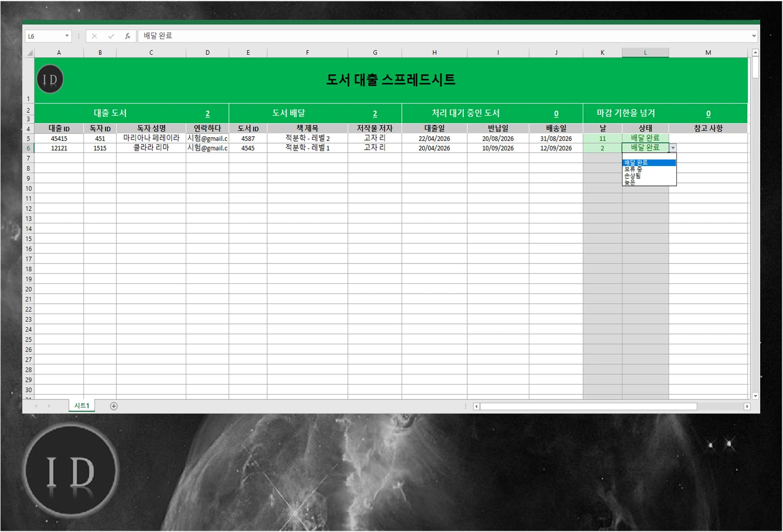Click the '배달 완료' status cell in row 5
This screenshot has width=783, height=532.
pyautogui.click(x=645, y=138)
